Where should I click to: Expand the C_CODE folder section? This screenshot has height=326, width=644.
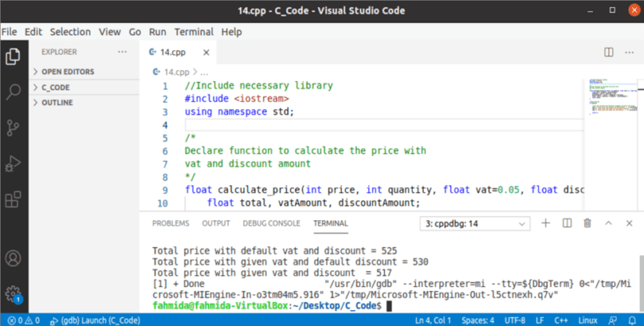tap(56, 87)
